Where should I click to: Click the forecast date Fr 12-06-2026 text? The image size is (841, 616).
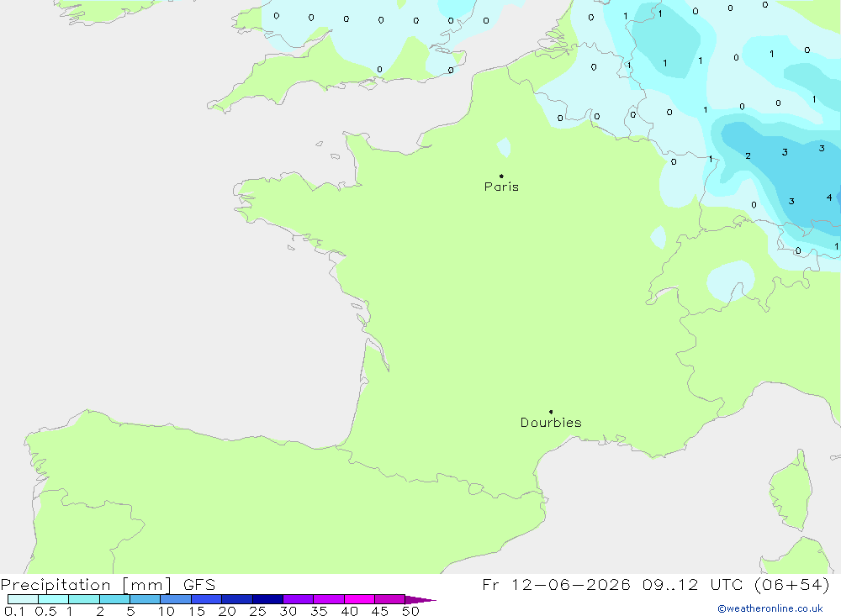[556, 584]
